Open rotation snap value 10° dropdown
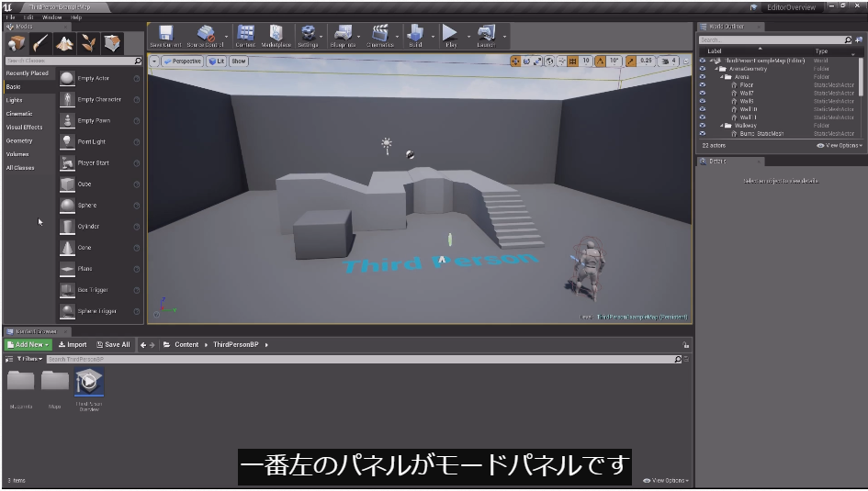Image resolution: width=868 pixels, height=491 pixels. [x=614, y=61]
